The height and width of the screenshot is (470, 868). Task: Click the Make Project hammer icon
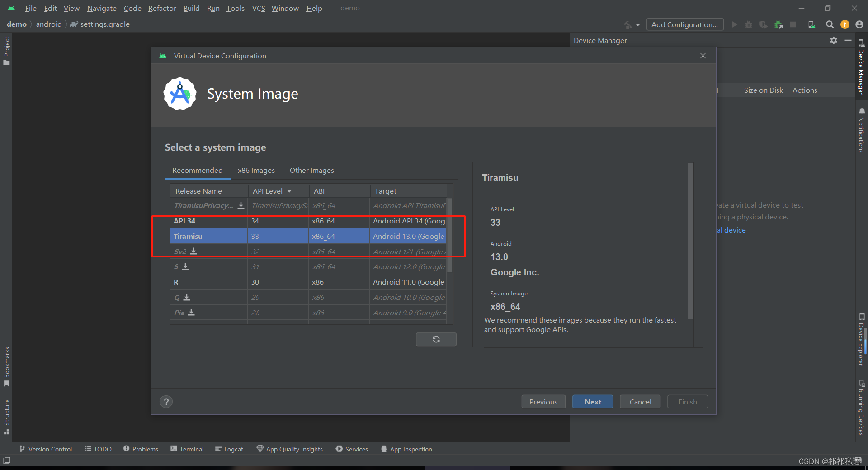(627, 24)
